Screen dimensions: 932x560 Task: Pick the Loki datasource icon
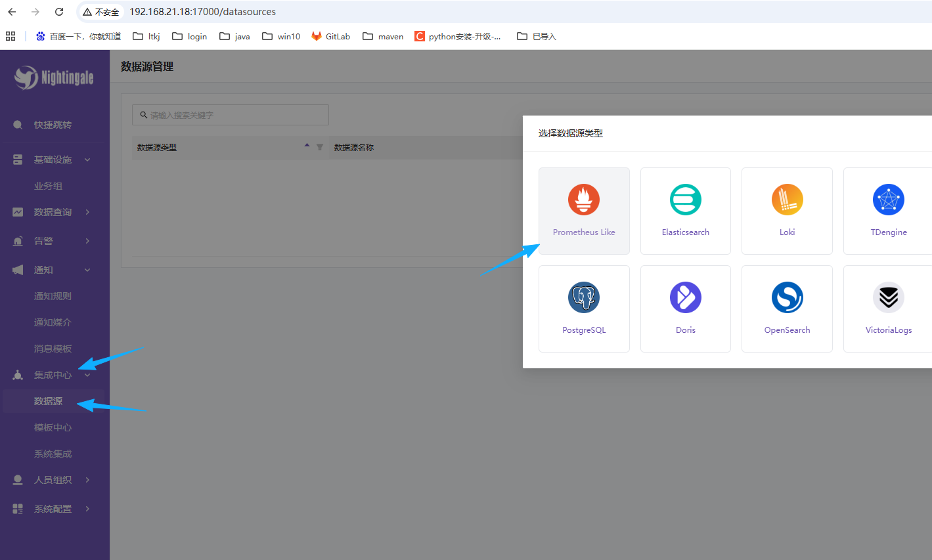click(x=787, y=200)
